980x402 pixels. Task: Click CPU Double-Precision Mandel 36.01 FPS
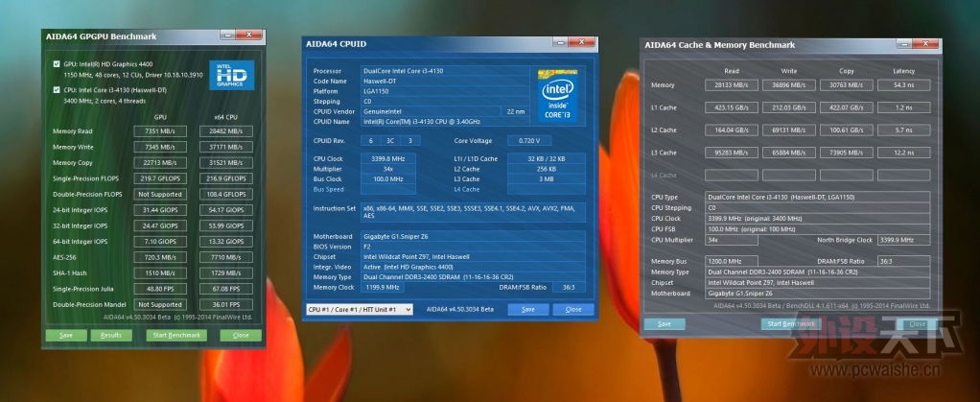226,304
